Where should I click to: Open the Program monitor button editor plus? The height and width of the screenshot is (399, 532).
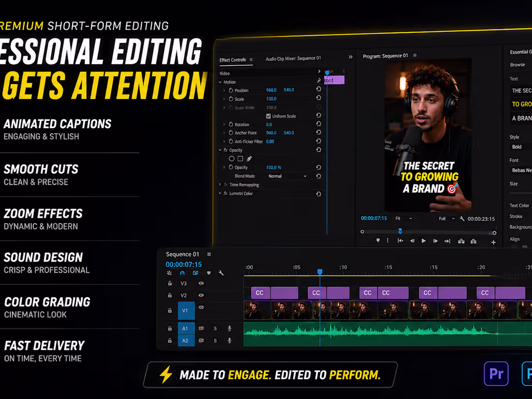pos(493,242)
